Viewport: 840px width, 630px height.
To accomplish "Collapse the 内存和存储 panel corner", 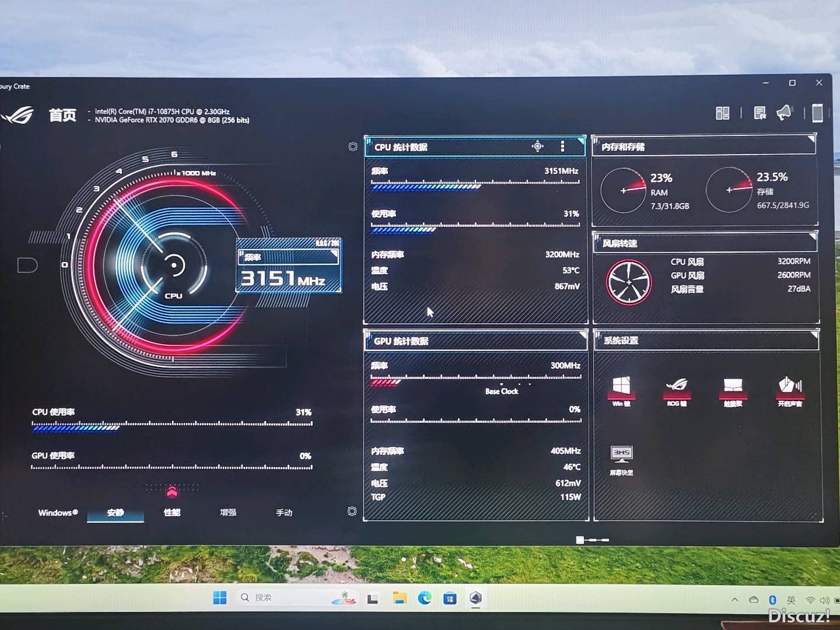I will pyautogui.click(x=811, y=139).
